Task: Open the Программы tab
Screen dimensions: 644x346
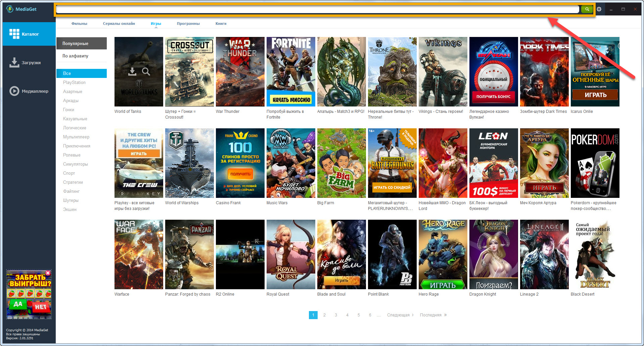Action: [x=188, y=24]
